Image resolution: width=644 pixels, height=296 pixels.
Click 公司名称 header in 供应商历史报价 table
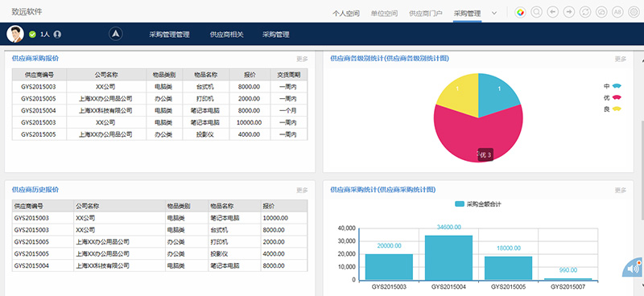pos(119,206)
